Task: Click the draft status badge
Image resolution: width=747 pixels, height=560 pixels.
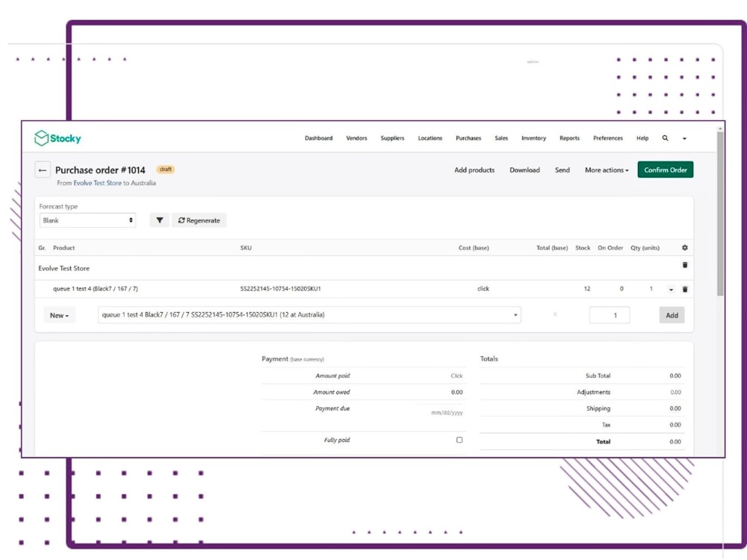Action: [x=165, y=169]
